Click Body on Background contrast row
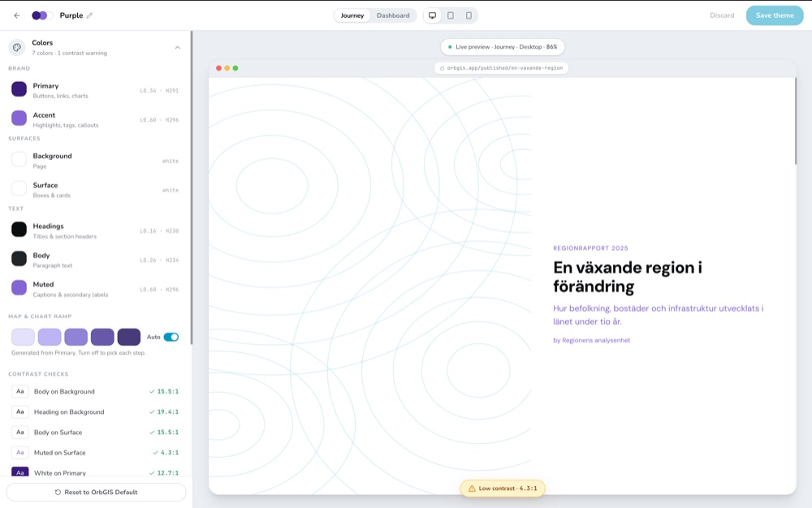 95,392
